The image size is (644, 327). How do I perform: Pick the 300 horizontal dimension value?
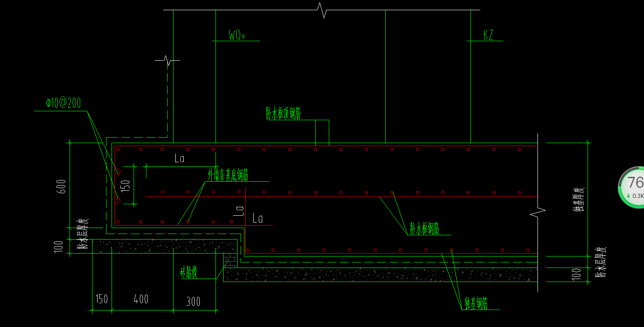(x=193, y=302)
